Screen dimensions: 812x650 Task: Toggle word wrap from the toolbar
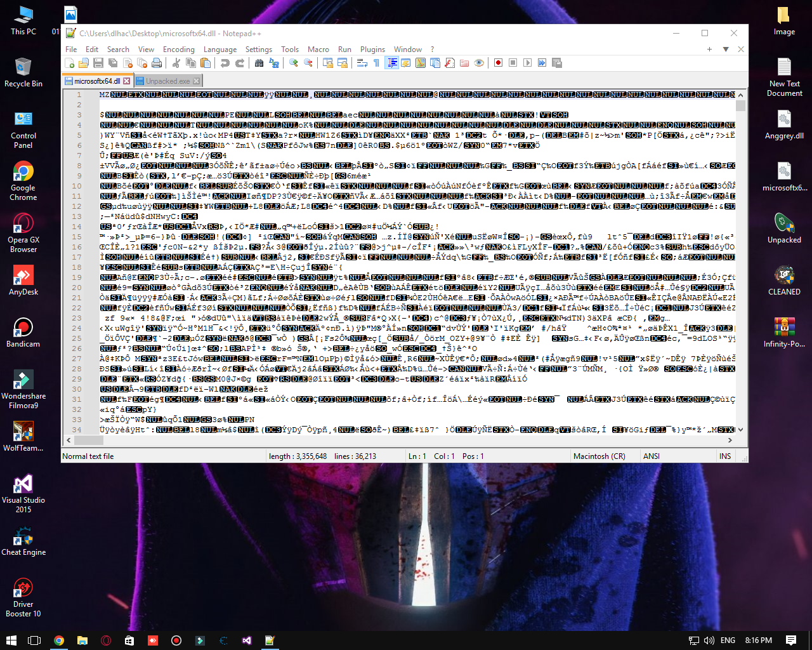362,63
